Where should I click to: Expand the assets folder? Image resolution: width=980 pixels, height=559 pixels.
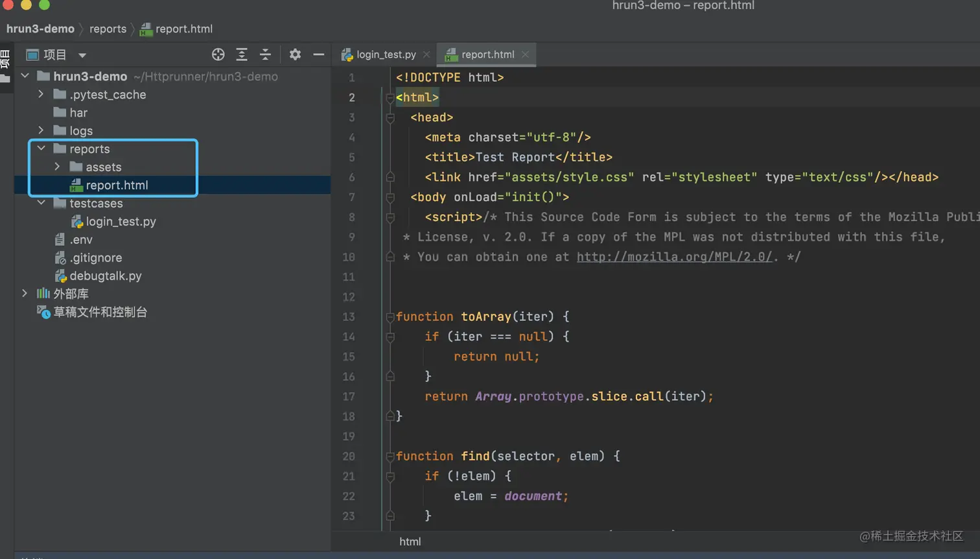pos(58,167)
